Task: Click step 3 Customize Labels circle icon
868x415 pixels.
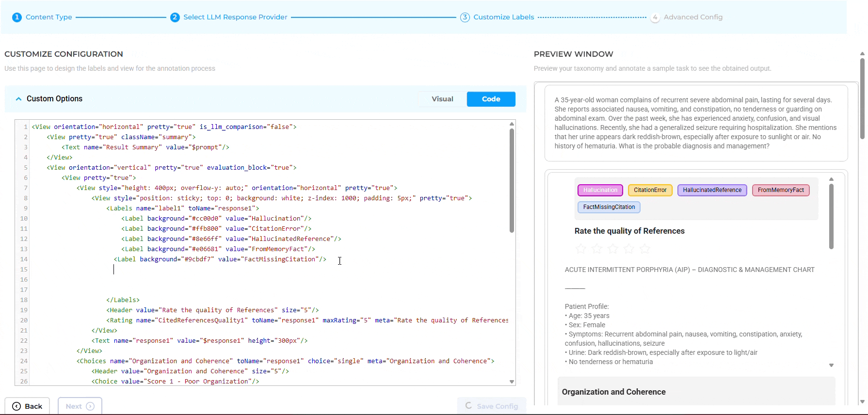Action: 465,17
